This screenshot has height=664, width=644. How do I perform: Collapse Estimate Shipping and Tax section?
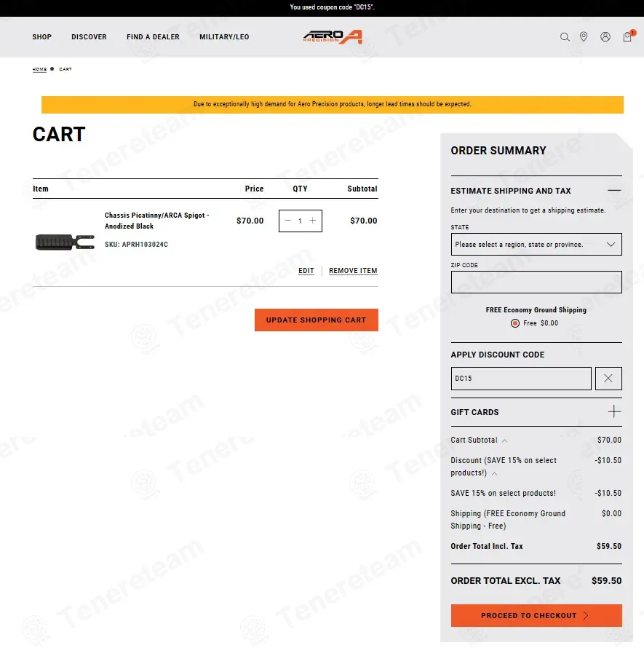(614, 191)
